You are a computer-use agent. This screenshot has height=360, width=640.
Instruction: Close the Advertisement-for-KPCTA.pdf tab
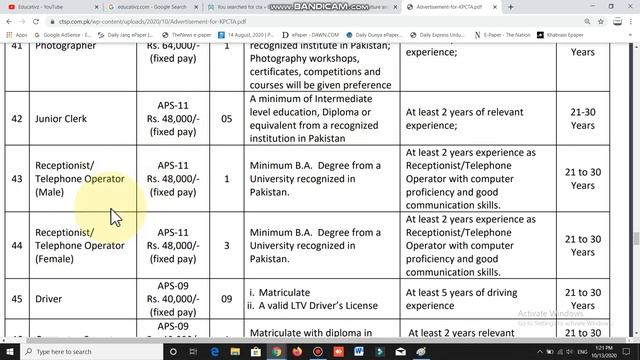click(495, 7)
